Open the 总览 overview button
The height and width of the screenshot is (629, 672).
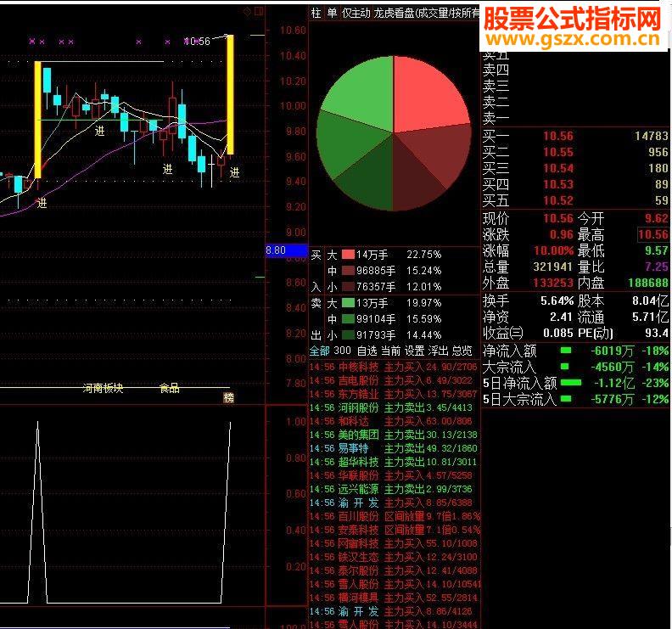[x=462, y=351]
